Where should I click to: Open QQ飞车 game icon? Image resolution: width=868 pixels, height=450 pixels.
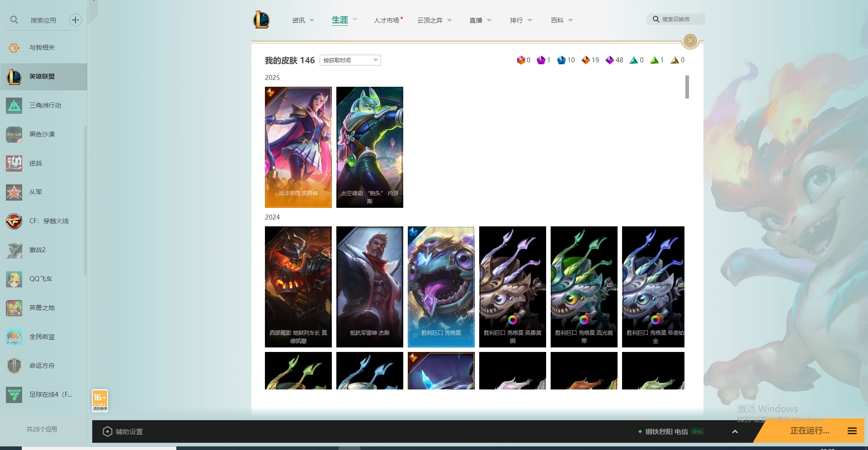click(14, 279)
